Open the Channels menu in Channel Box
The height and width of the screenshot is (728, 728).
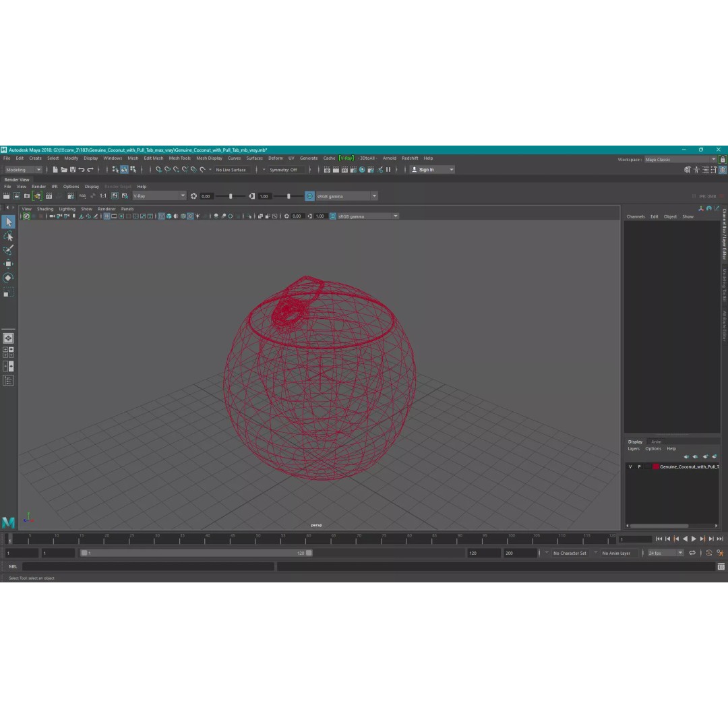pyautogui.click(x=636, y=217)
